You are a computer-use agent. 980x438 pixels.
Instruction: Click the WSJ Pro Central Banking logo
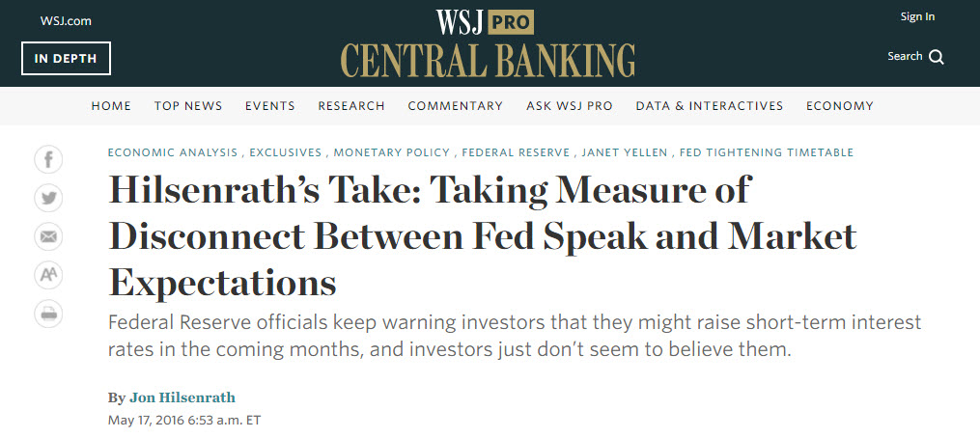point(488,43)
